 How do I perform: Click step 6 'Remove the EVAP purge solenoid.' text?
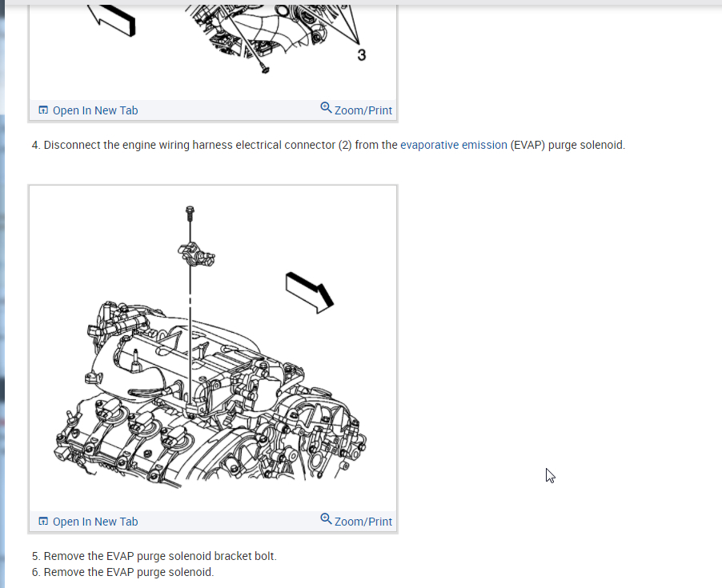(123, 572)
